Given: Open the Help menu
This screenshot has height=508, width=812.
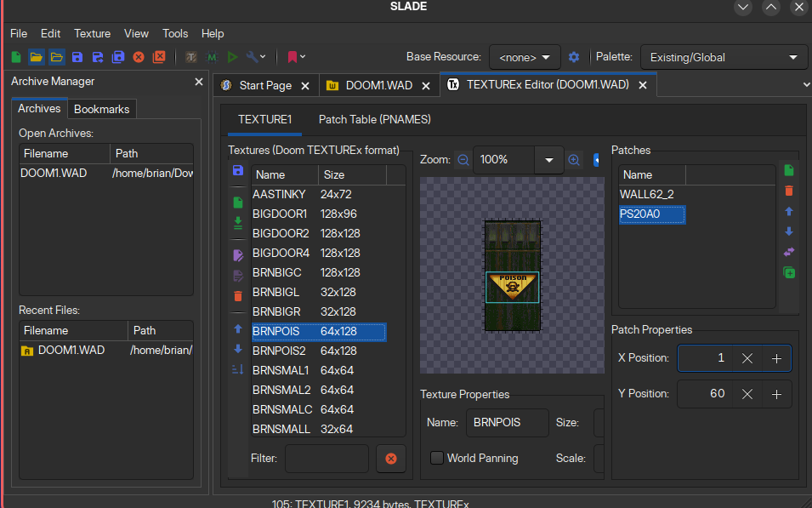Looking at the screenshot, I should pyautogui.click(x=213, y=34).
